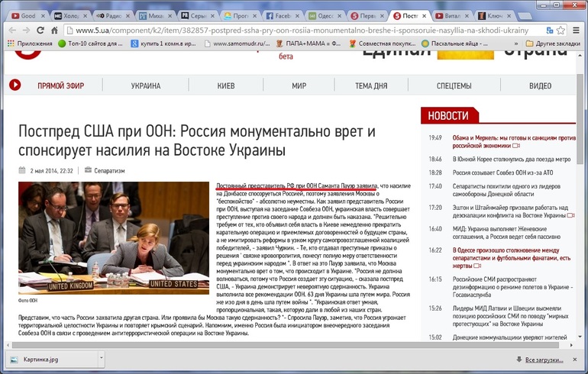The width and height of the screenshot is (588, 374).
Task: Go to the СПЕЦТЕМЫ menu section
Action: [454, 86]
